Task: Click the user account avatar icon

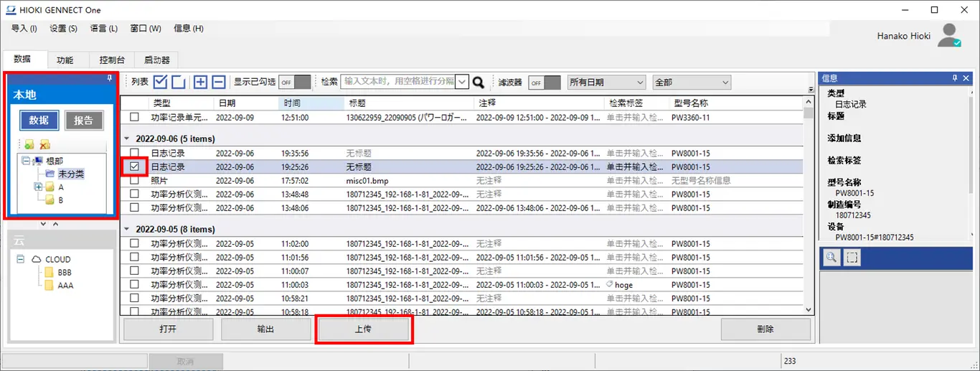Action: click(x=950, y=35)
